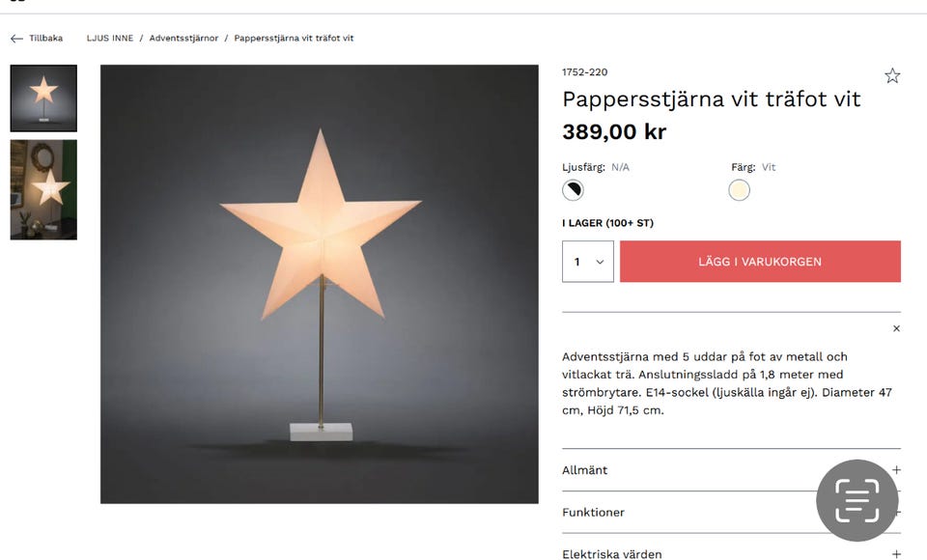The height and width of the screenshot is (560, 927).
Task: Open the LJUS INNE breadcrumb category
Action: (x=108, y=38)
